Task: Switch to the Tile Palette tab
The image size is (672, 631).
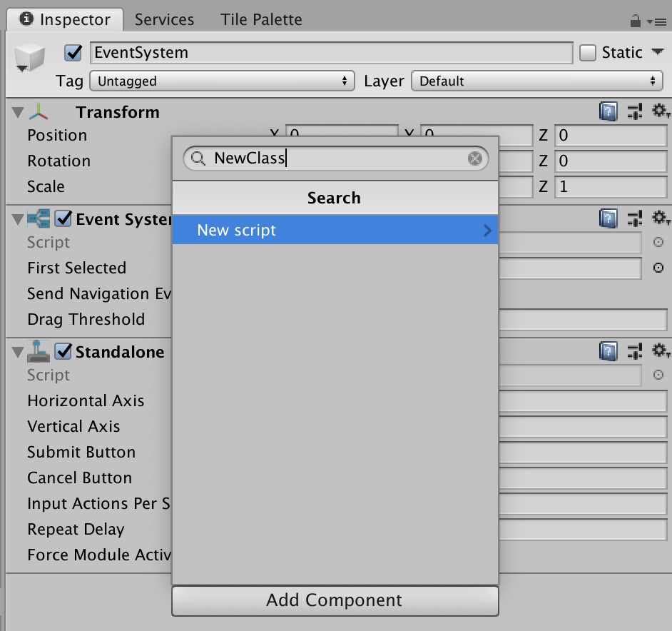Action: [261, 20]
